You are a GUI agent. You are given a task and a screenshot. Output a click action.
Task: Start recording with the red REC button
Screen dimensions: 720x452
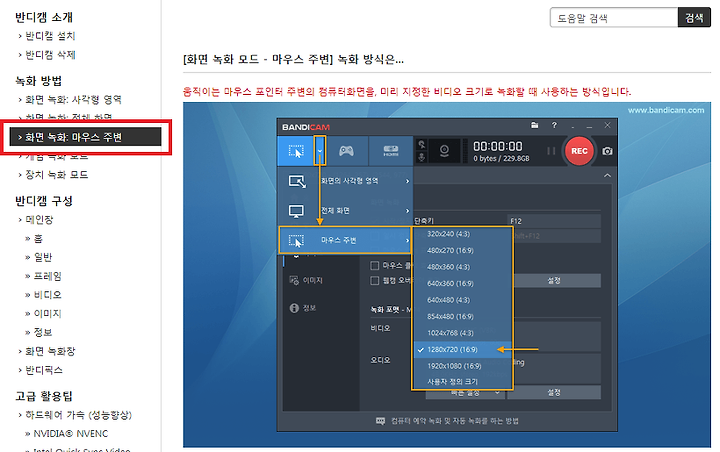click(x=579, y=151)
